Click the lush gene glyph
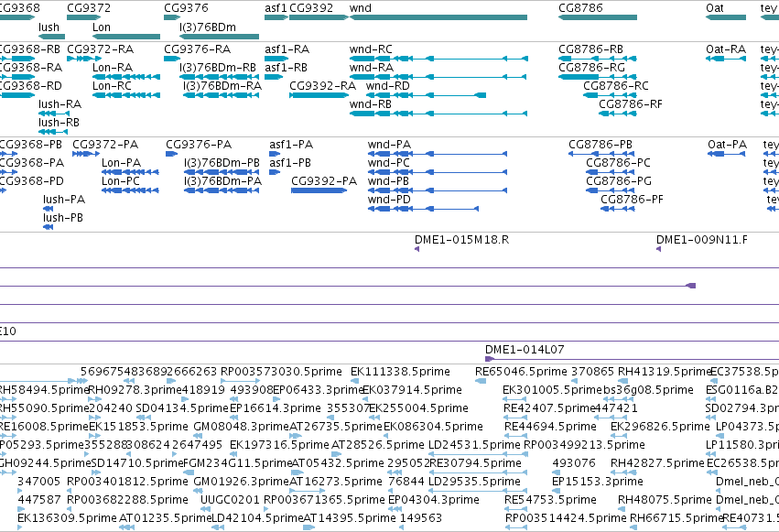Viewport: 779px width, 532px height. tap(51, 37)
